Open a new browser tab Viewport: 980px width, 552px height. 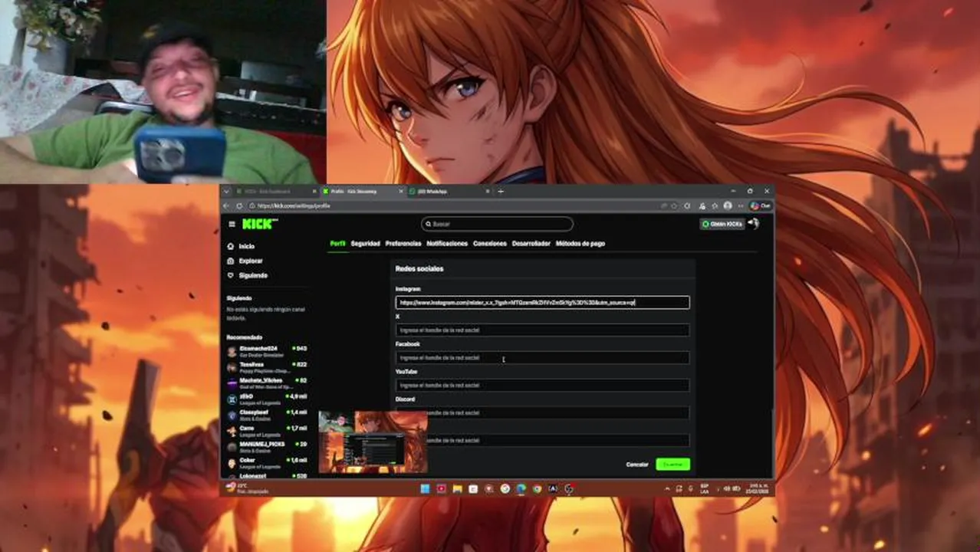501,191
